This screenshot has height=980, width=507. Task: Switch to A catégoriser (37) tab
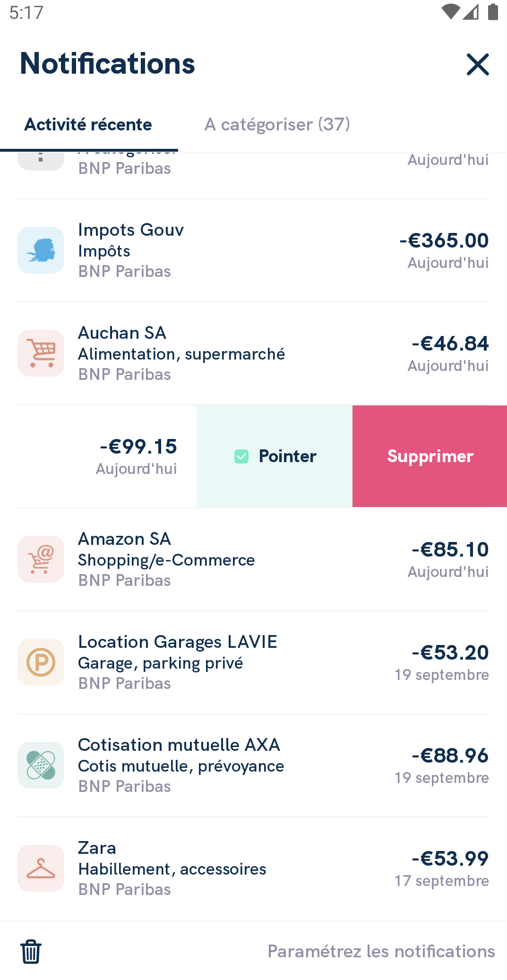coord(277,124)
